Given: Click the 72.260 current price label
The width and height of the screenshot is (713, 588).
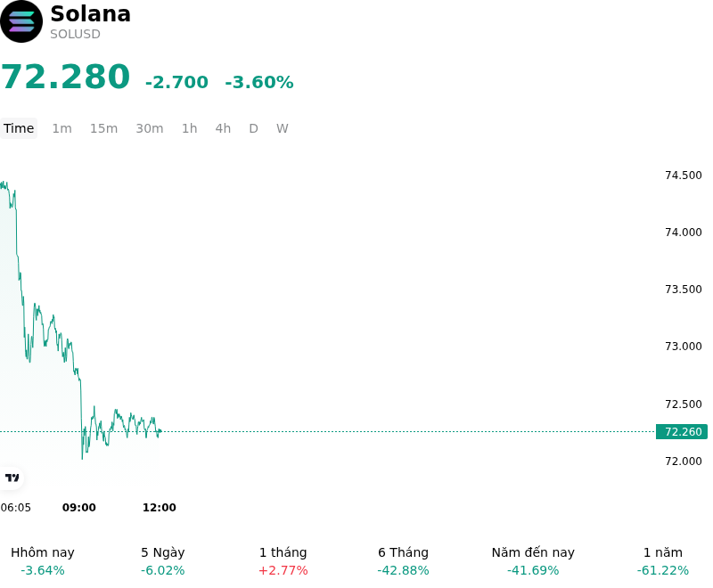Looking at the screenshot, I should point(682,432).
